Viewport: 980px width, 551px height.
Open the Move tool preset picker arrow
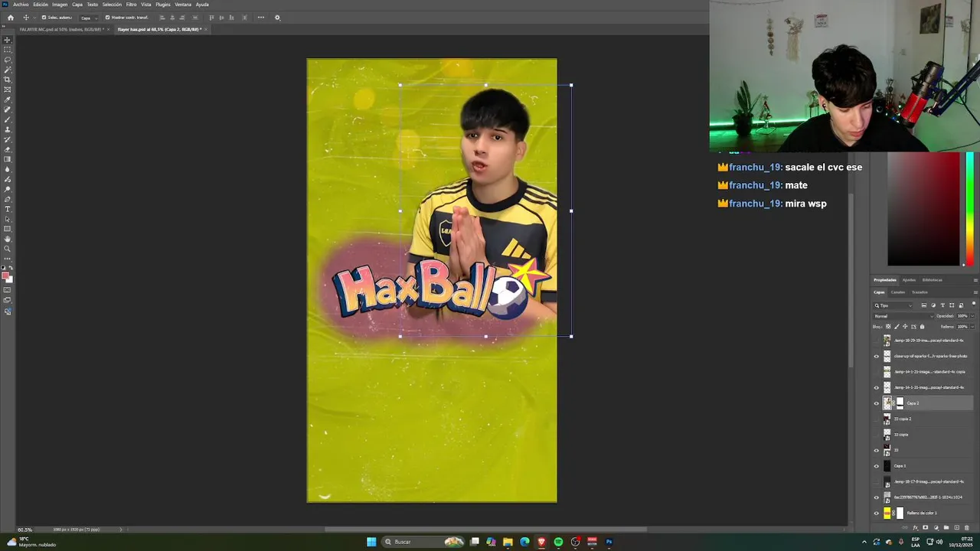(33, 18)
